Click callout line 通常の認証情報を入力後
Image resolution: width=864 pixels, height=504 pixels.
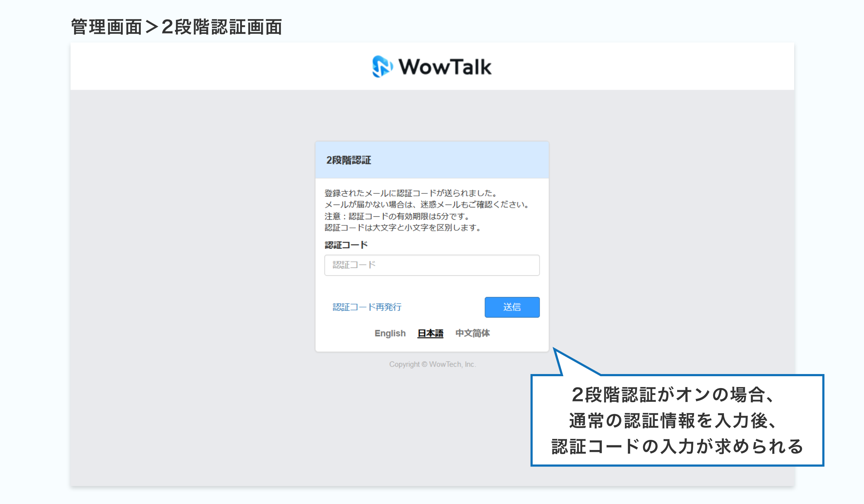(672, 420)
